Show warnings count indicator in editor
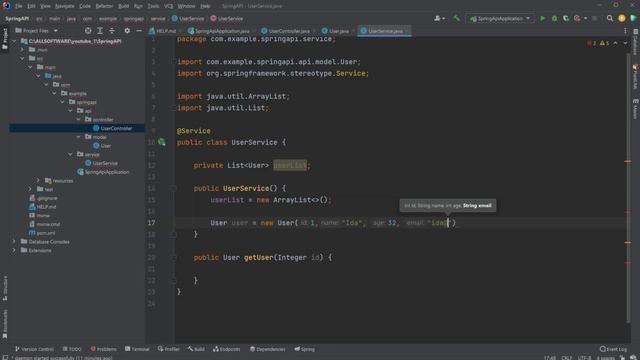The height and width of the screenshot is (360, 640). pyautogui.click(x=604, y=43)
